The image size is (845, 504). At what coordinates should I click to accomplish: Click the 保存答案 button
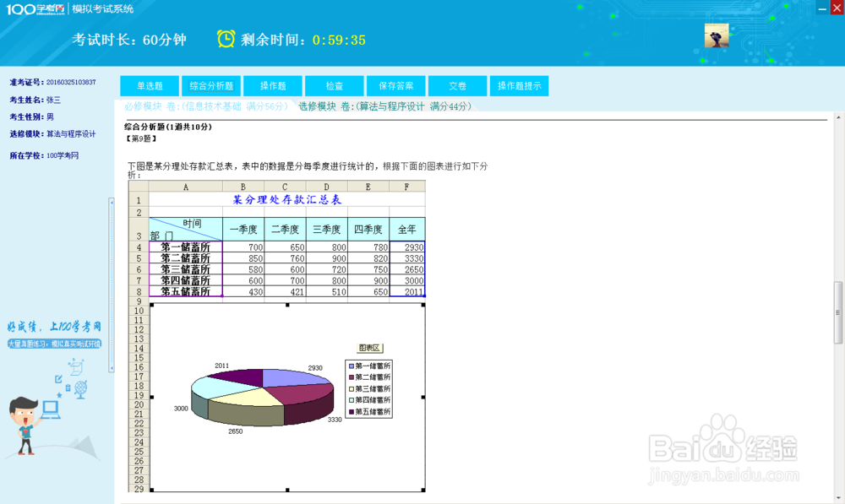pyautogui.click(x=396, y=85)
